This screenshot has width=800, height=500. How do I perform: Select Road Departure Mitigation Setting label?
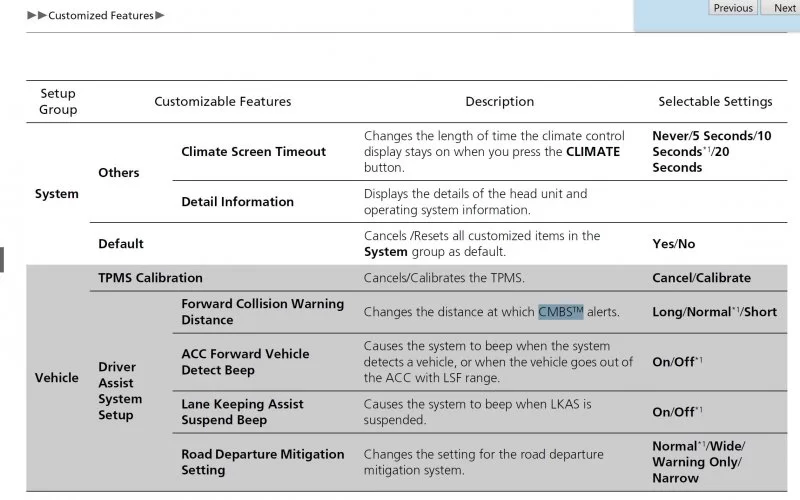click(x=262, y=462)
